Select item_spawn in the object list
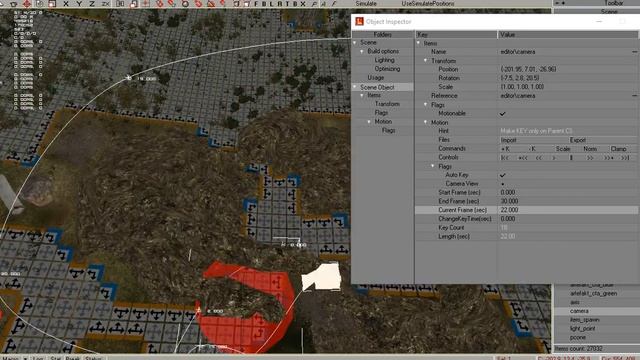The height and width of the screenshot is (360, 640). [x=585, y=320]
